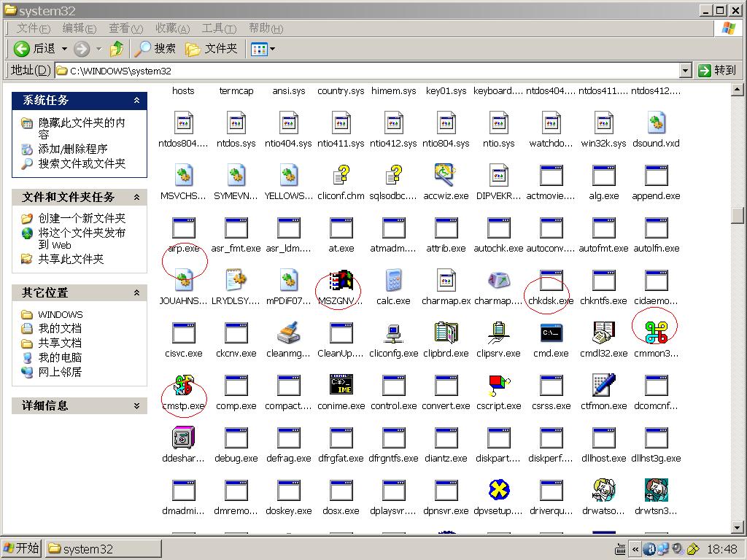This screenshot has width=747, height=560.
Task: Click the vertical scrollbar up arrow
Action: click(x=737, y=89)
